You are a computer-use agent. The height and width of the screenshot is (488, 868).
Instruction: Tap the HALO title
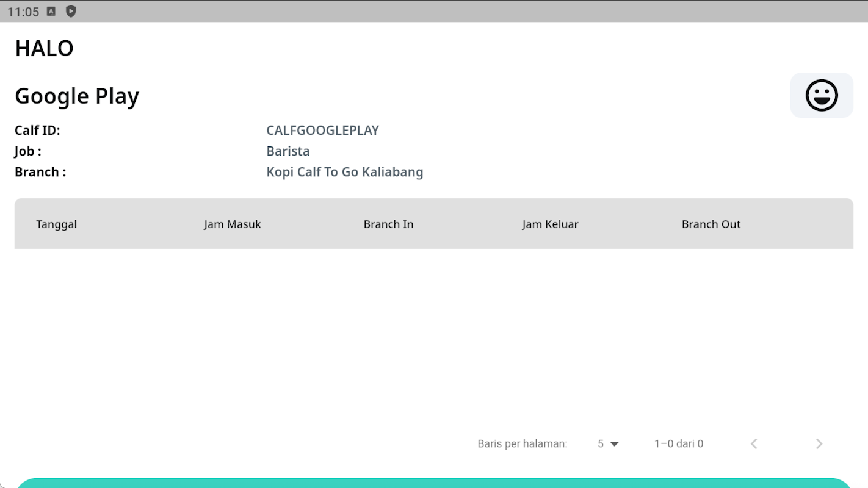(x=44, y=48)
